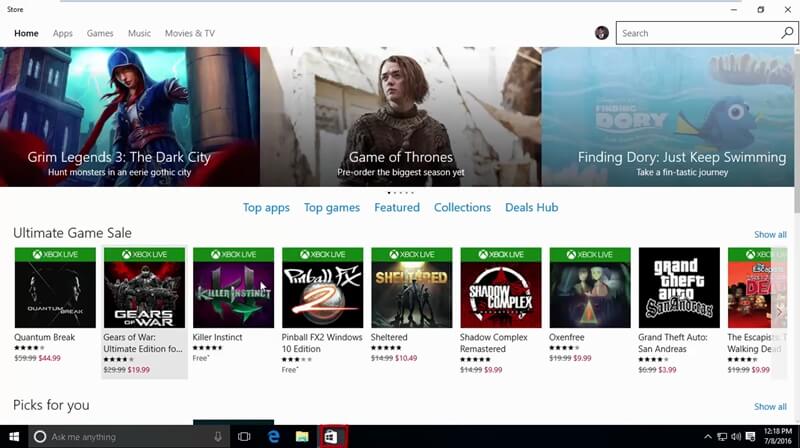Click the Quantum Break title text

44,337
